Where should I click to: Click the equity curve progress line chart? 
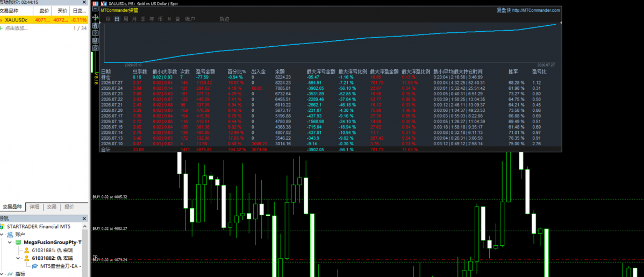coord(331,43)
